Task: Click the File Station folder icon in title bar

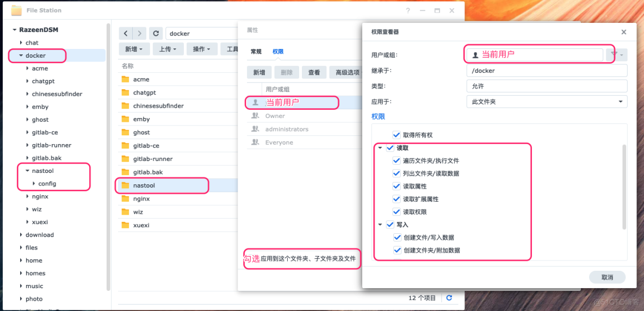Action: click(16, 10)
